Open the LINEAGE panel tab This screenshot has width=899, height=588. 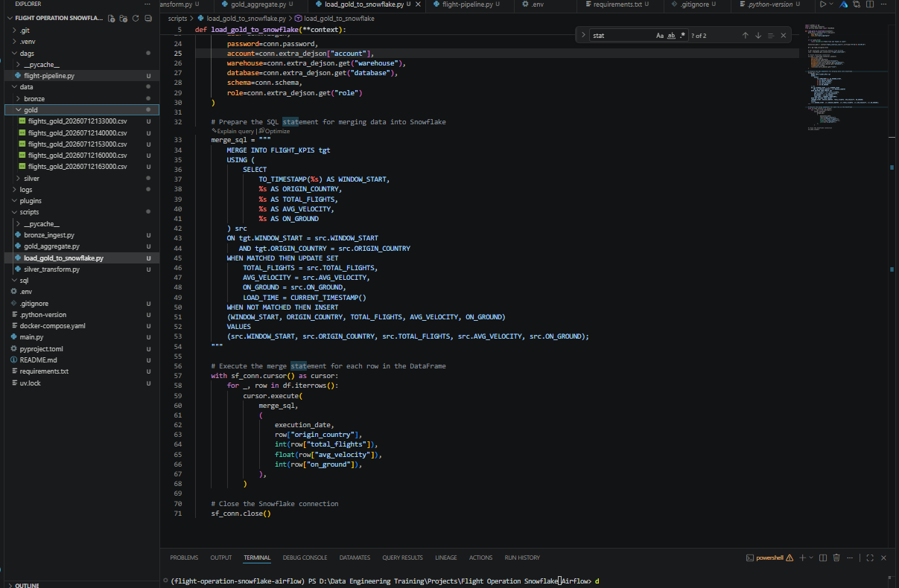pyautogui.click(x=446, y=557)
